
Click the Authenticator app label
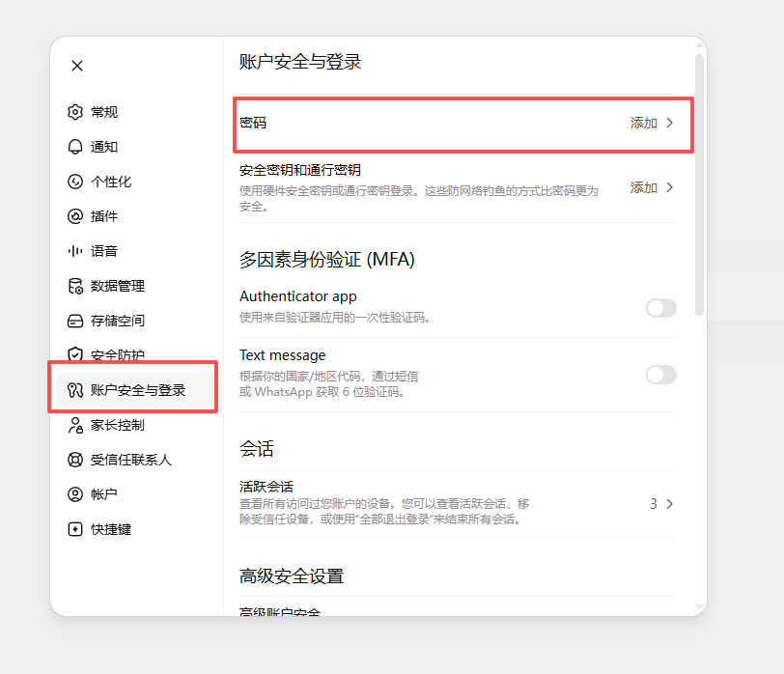point(298,296)
